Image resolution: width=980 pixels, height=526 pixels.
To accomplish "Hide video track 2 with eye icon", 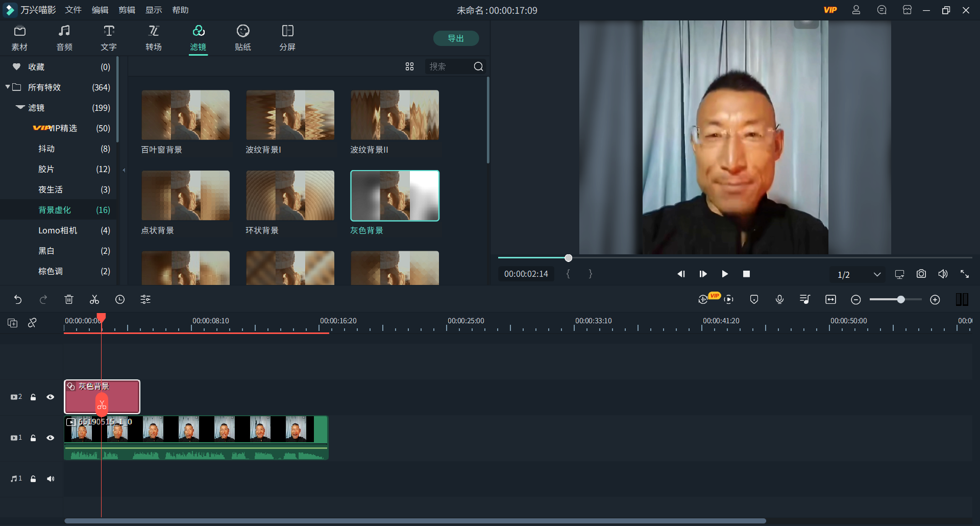I will pyautogui.click(x=50, y=397).
